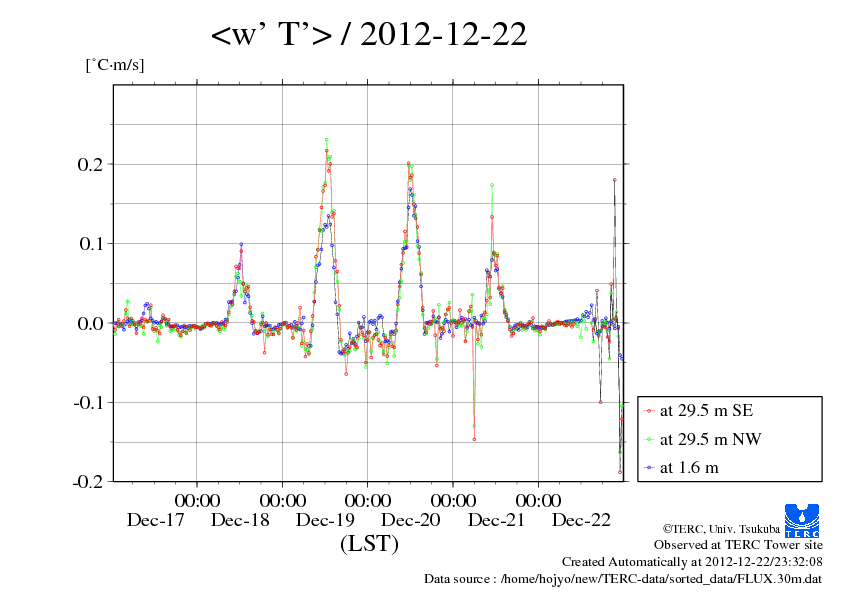The image size is (842, 595).
Task: Select the Dec-17 date label
Action: tap(155, 520)
